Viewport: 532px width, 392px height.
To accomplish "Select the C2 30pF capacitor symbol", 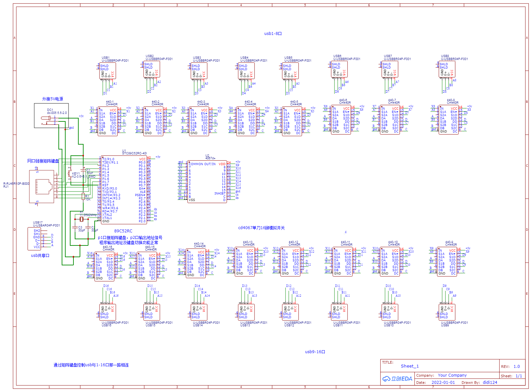I will click(x=88, y=227).
